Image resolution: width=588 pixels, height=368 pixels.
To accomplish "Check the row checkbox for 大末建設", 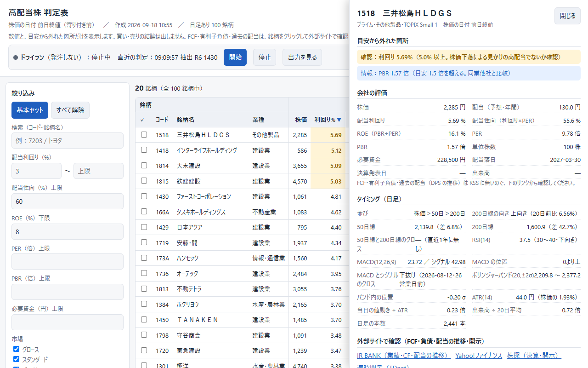I will click(x=144, y=166).
